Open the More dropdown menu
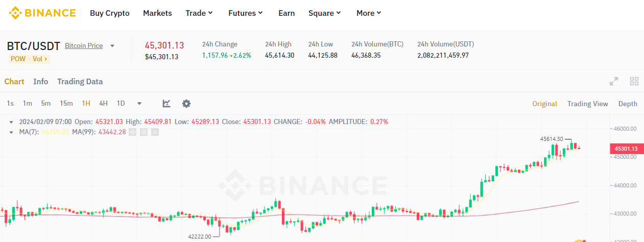 coord(369,13)
